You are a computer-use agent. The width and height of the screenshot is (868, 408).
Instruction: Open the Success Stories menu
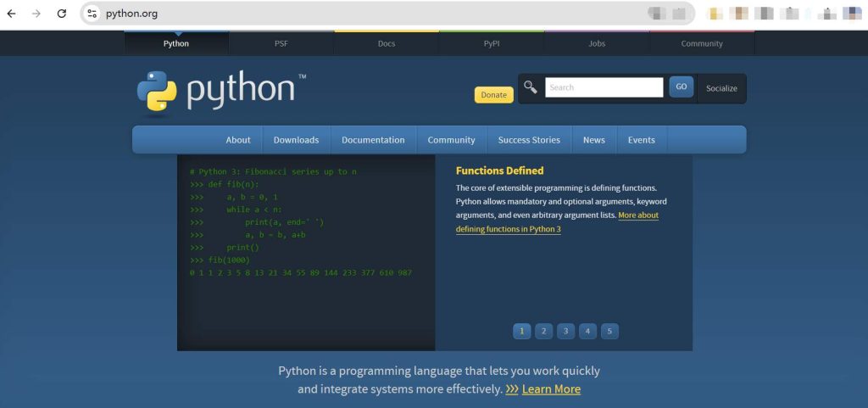529,140
